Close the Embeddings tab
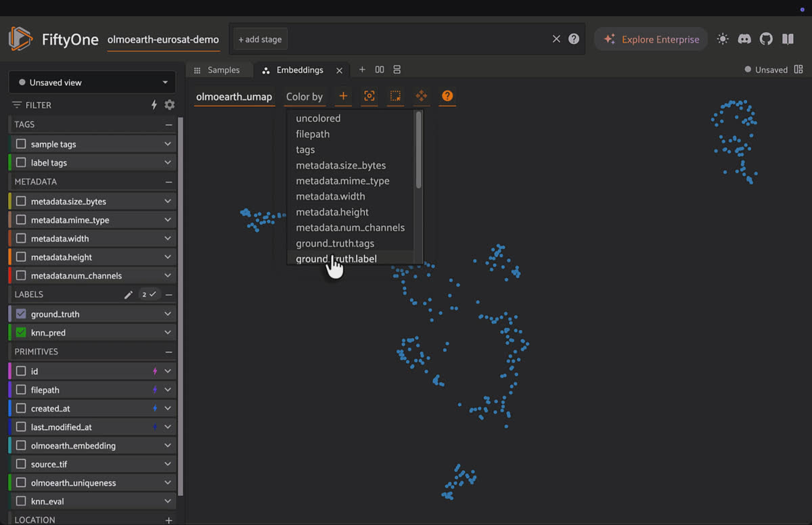This screenshot has height=525, width=812. coord(340,70)
